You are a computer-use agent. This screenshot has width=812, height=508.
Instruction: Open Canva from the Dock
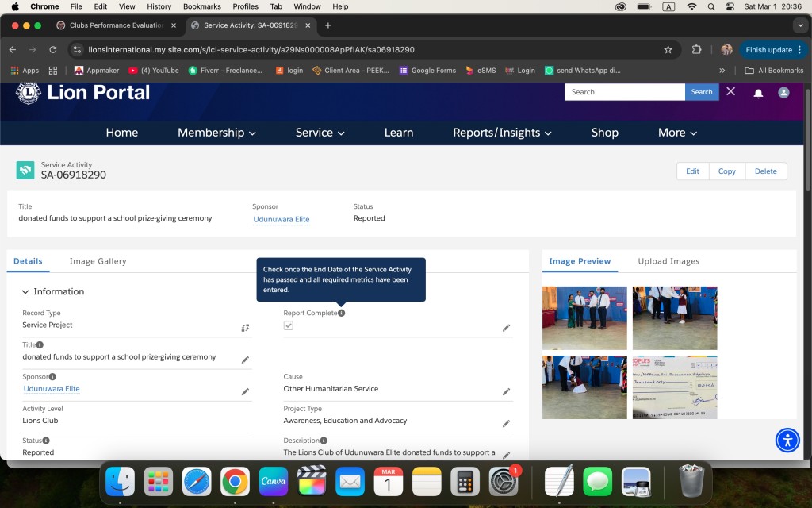point(274,481)
